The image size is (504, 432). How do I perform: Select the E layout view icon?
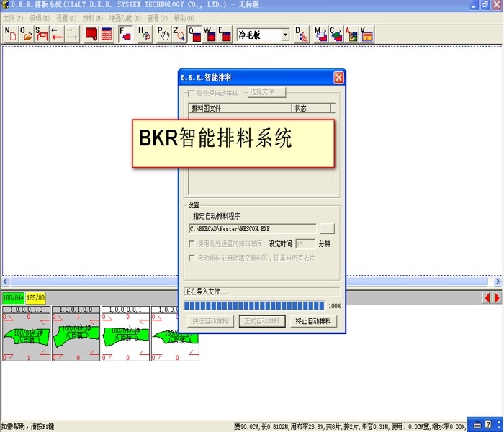tap(225, 34)
